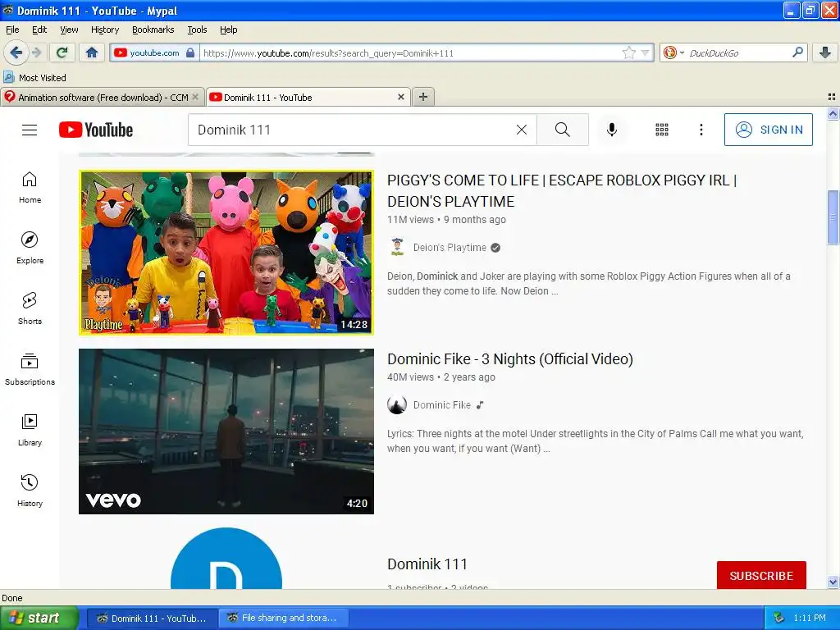Select the Dominik 111 YouTube taskbar button

pyautogui.click(x=152, y=619)
